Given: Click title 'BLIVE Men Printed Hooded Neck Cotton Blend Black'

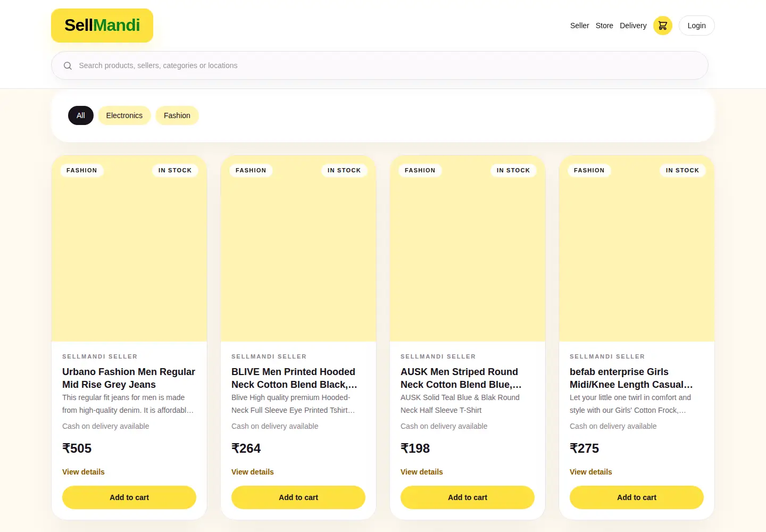Looking at the screenshot, I should tap(294, 378).
